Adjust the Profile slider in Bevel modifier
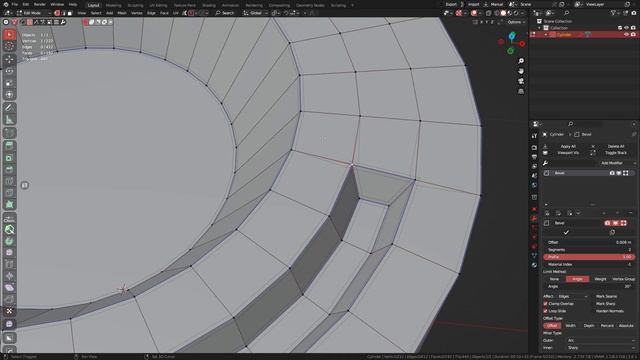This screenshot has width=640, height=360. [x=589, y=257]
